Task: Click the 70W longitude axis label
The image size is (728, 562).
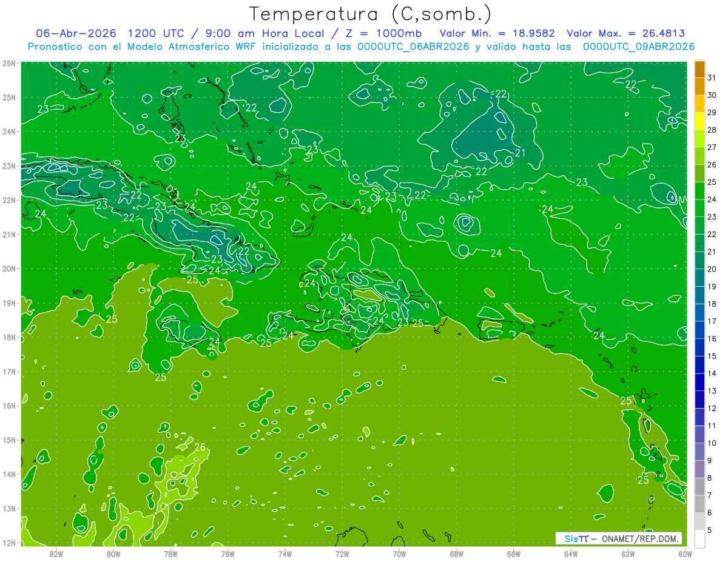Action: point(399,553)
